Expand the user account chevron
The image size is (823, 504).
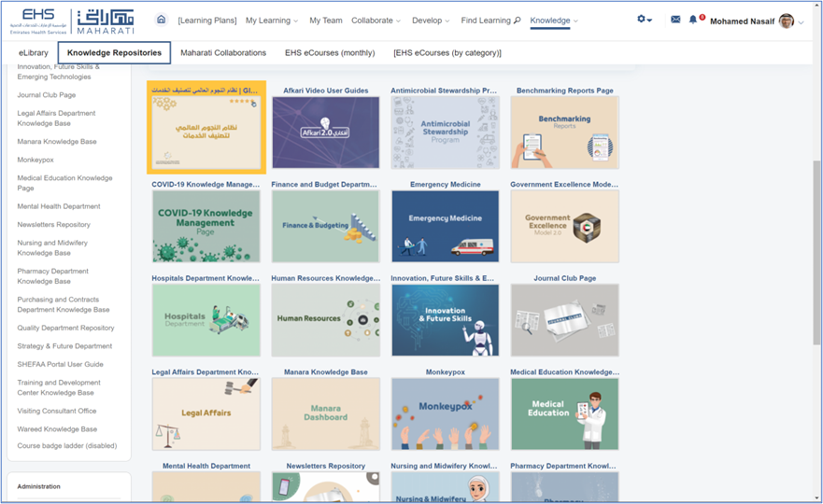801,22
